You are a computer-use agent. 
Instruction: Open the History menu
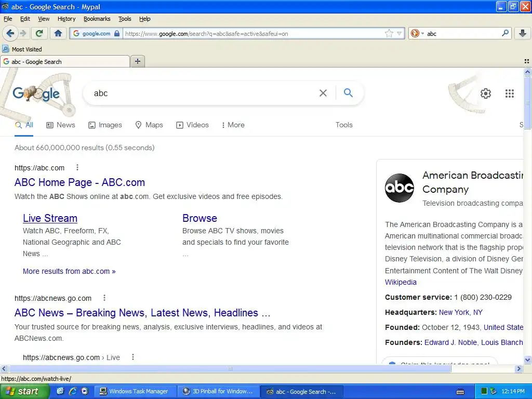tap(66, 19)
